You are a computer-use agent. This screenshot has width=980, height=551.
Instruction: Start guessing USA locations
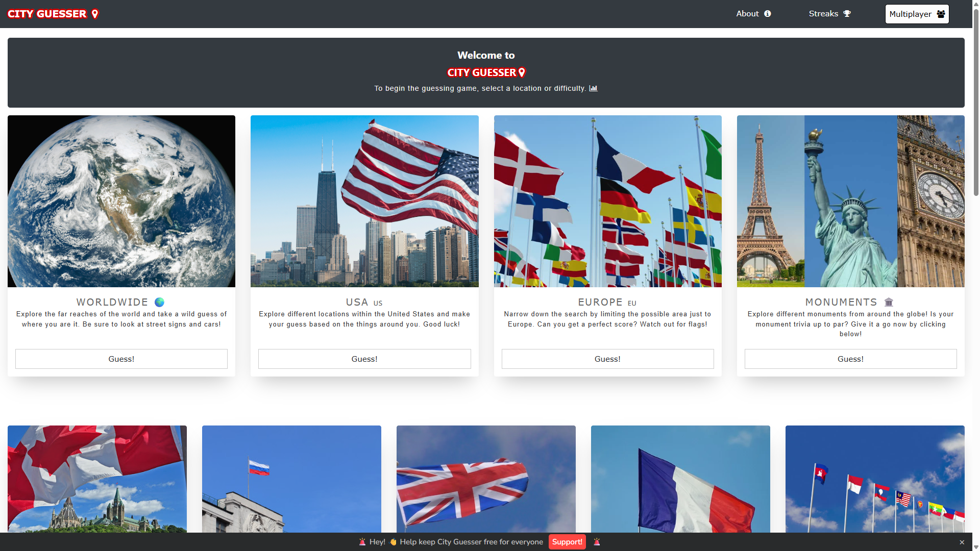364,359
